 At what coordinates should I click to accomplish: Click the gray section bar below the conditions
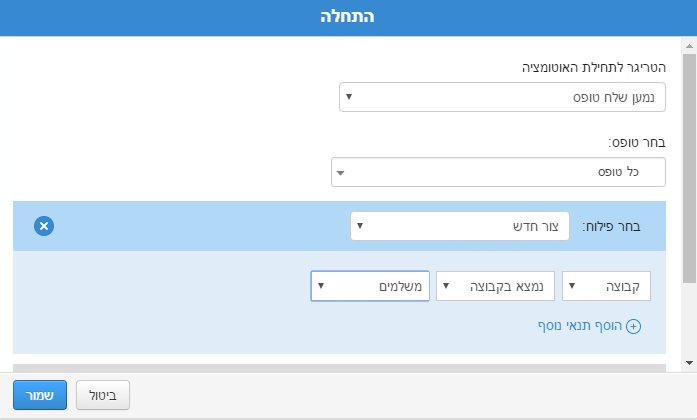(339, 368)
